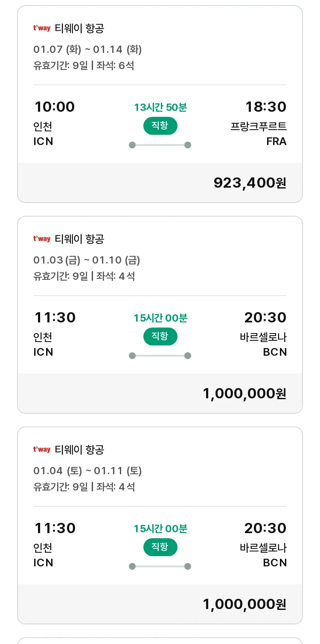Viewport: 320px width, 644px height.
Task: Tap route line indicator on 01.04 Barcelona flight
Action: [160, 566]
